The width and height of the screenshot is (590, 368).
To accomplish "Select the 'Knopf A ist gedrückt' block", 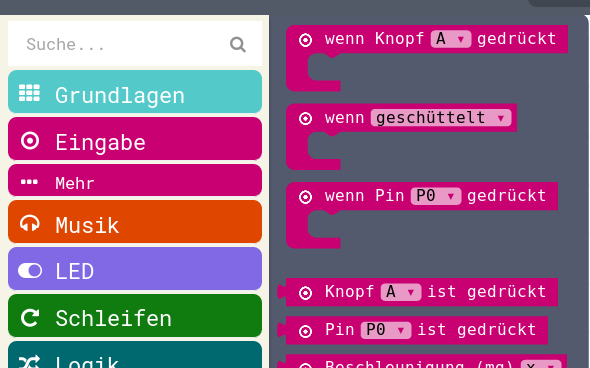I will (x=418, y=292).
